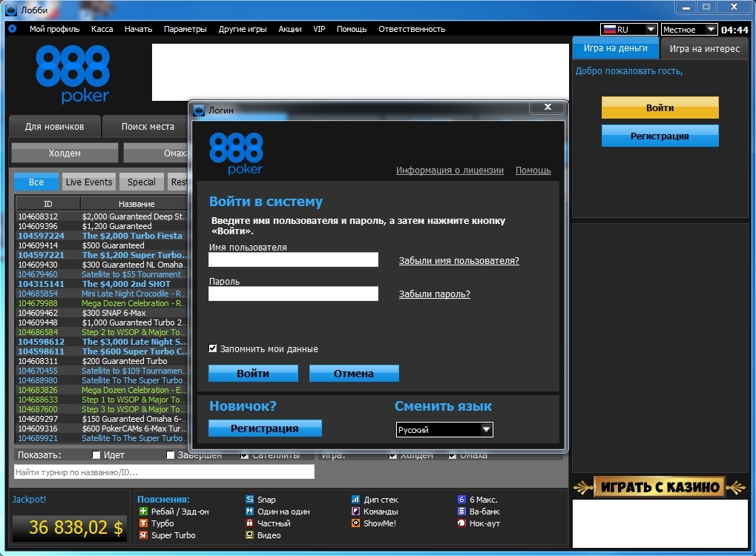Close the 'Логин' dialog
This screenshot has width=756, height=556.
click(x=548, y=107)
